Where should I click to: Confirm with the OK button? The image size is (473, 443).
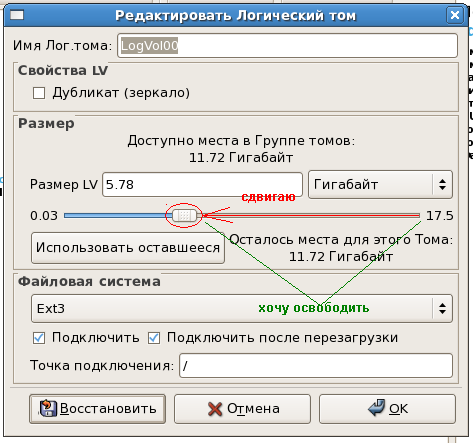click(x=387, y=409)
